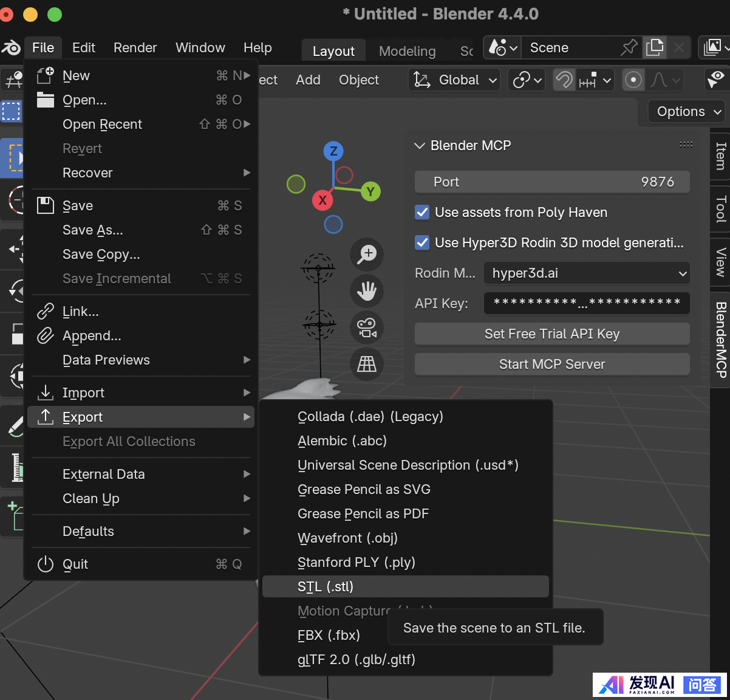Screen dimensions: 730x700
Task: Choose Grease Pencil as SVG export
Action: pos(406,489)
